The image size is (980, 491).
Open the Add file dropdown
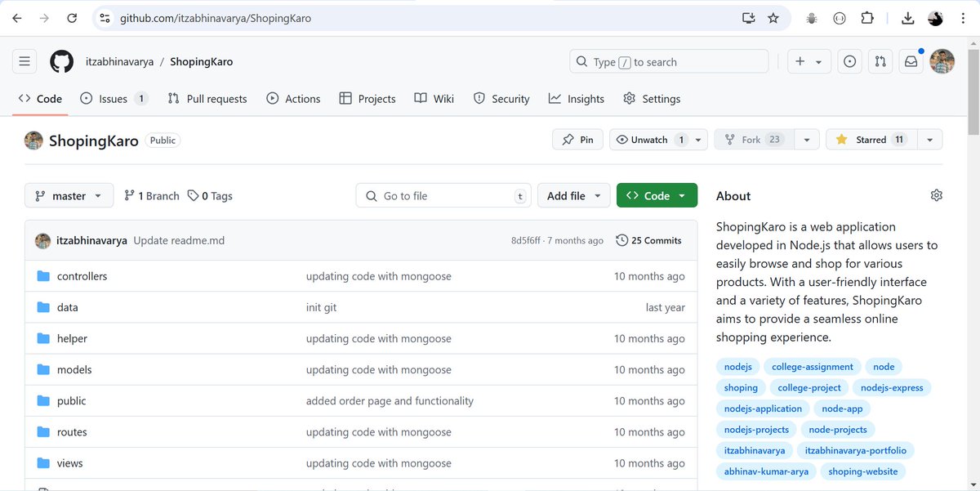click(x=574, y=195)
